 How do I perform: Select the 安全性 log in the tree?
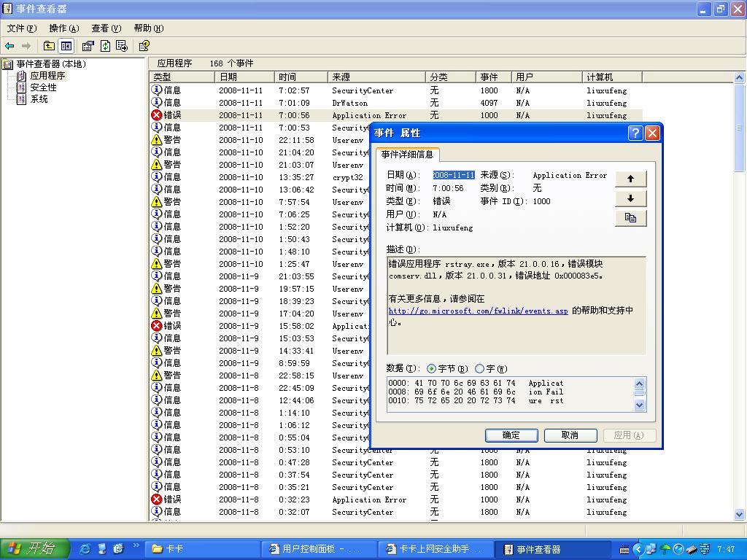[x=43, y=87]
